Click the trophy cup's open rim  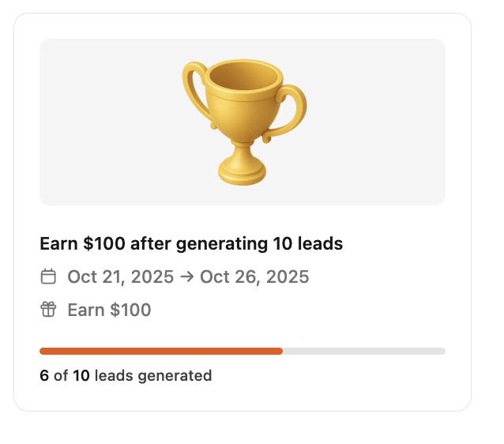(x=243, y=76)
